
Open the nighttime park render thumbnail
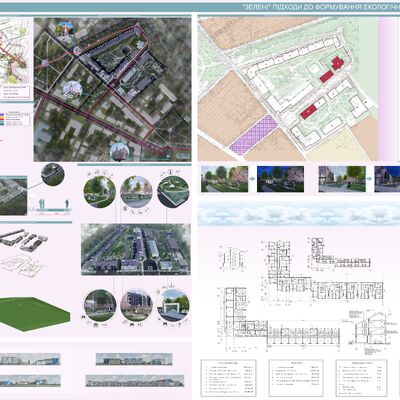click(280, 179)
